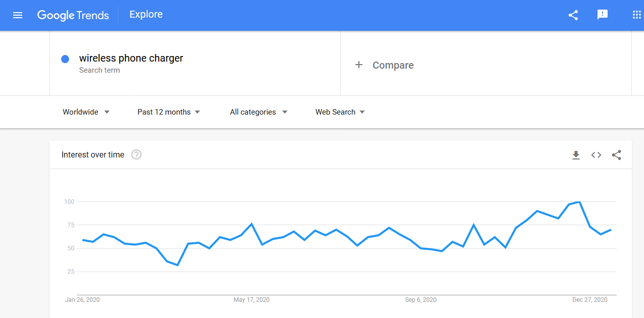This screenshot has height=318, width=644.
Task: Open help for Interest over time
Action: 136,154
